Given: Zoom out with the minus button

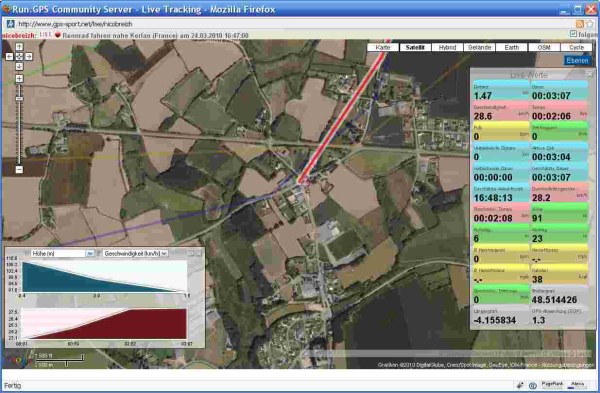Looking at the screenshot, I should pos(19,170).
